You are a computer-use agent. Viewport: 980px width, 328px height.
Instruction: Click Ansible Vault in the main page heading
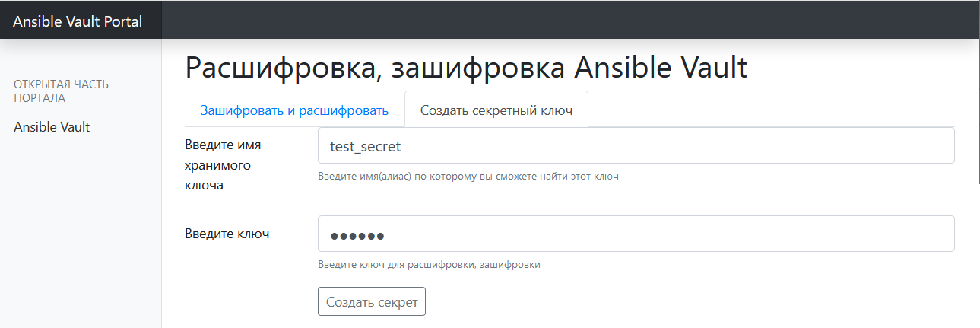(660, 68)
